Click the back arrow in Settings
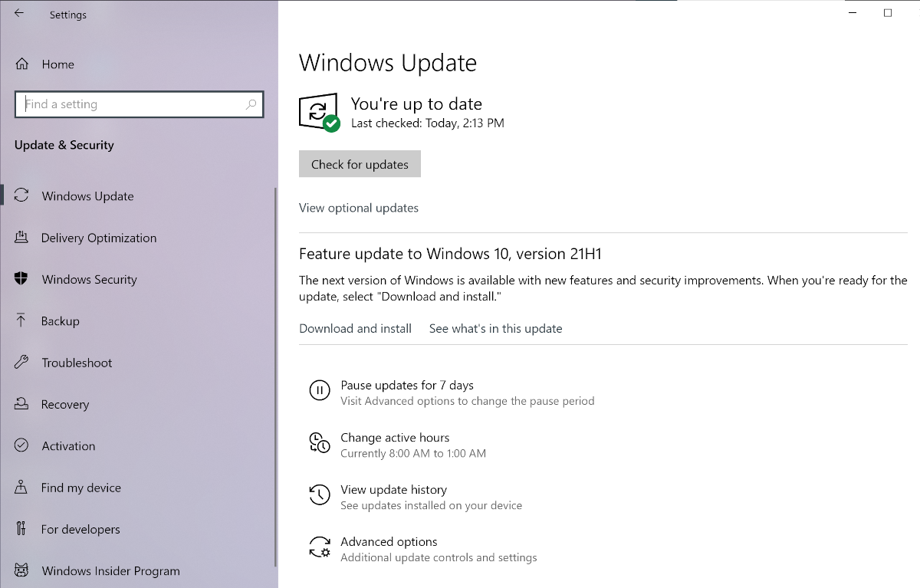The height and width of the screenshot is (588, 920). pos(19,14)
